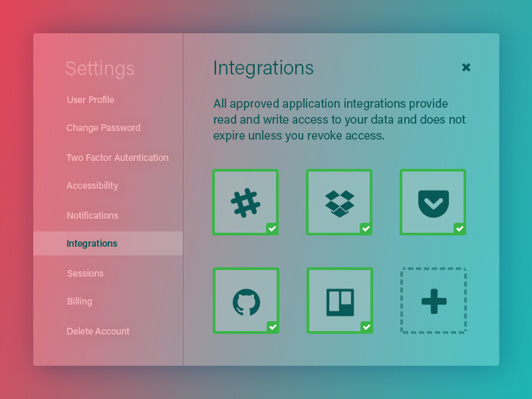The height and width of the screenshot is (399, 532).
Task: Toggle the Pocket green checkmark badge
Action: click(460, 229)
